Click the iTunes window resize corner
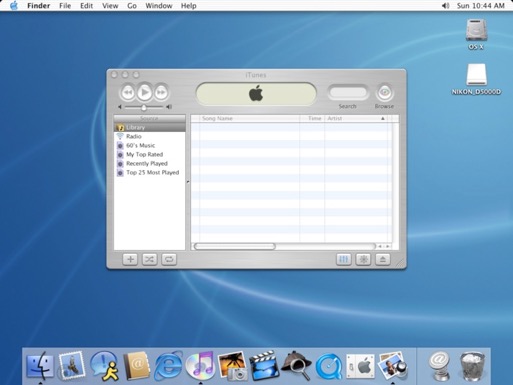Screen dimensions: 513x385 (400, 263)
